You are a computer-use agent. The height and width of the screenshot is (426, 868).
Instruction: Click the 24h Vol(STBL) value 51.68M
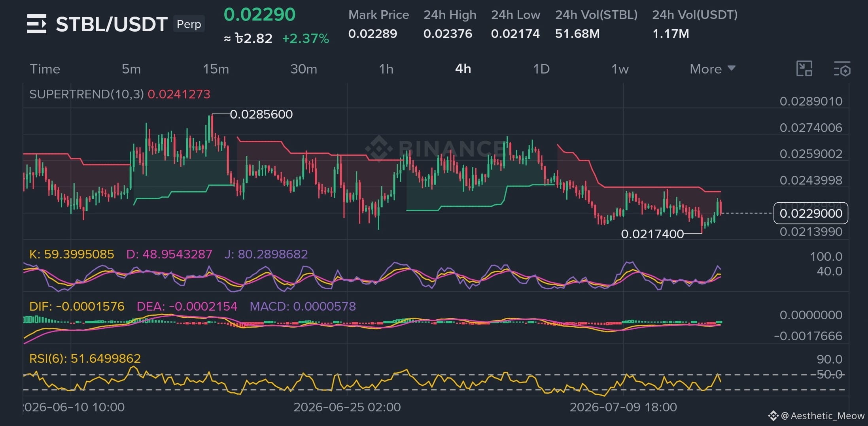577,34
